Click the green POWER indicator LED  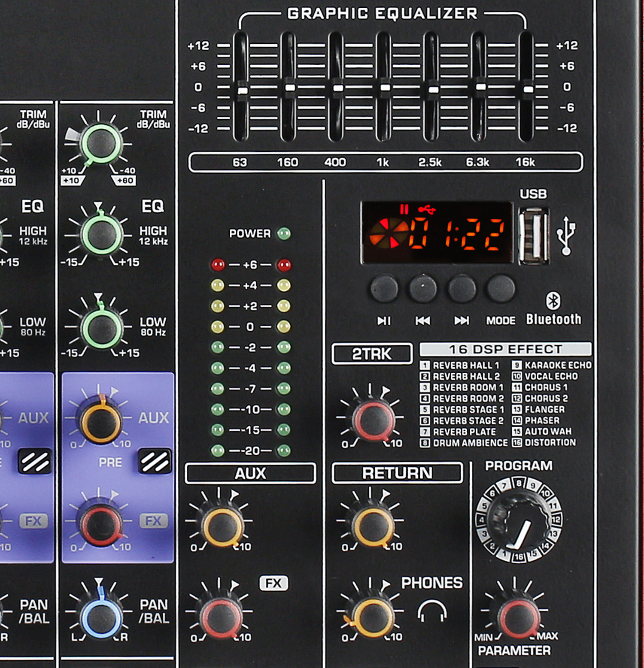(284, 234)
